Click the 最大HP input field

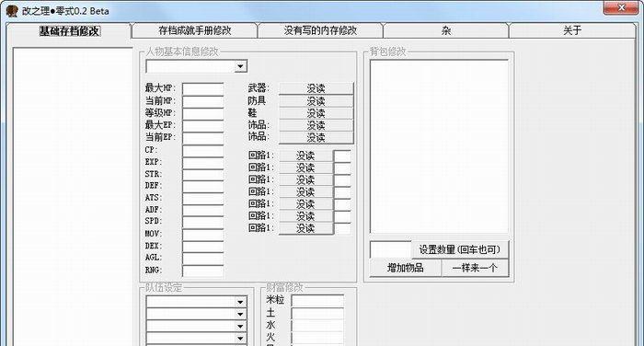(x=203, y=88)
